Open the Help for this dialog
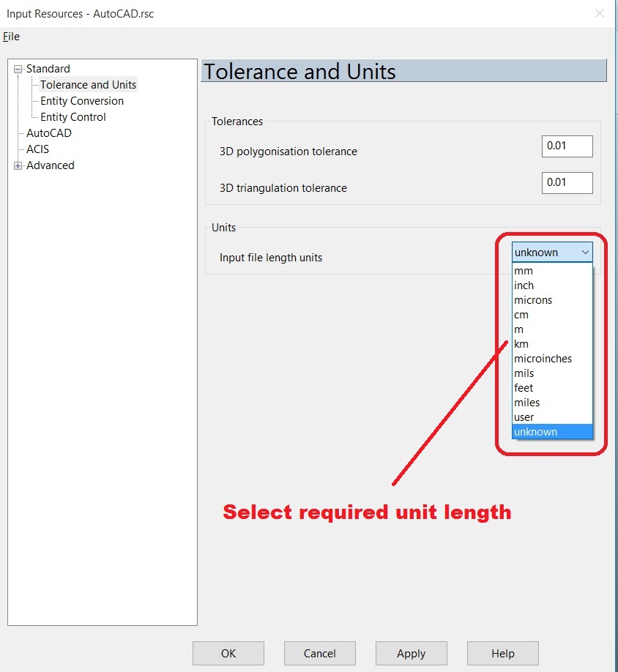Image resolution: width=618 pixels, height=672 pixels. point(502,653)
